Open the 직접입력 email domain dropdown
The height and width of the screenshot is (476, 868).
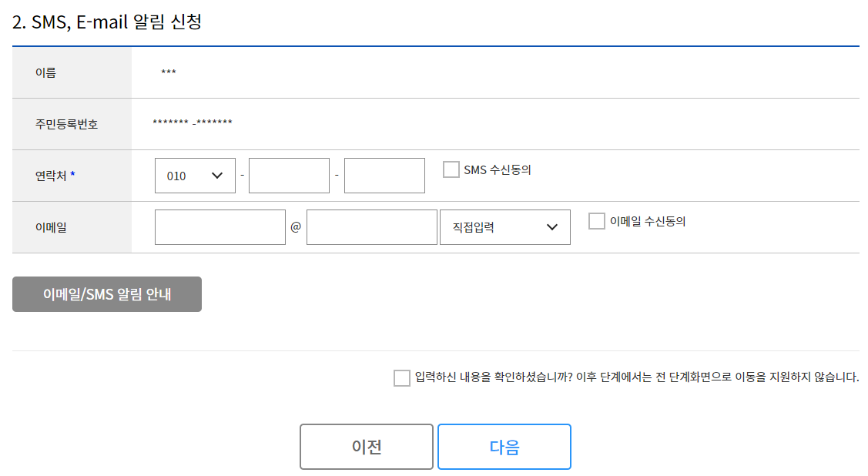click(x=504, y=226)
